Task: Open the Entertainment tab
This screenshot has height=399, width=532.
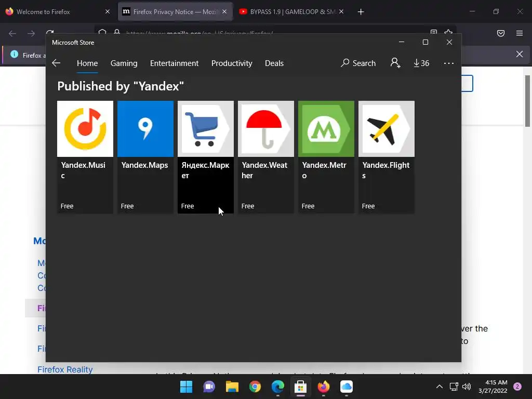Action: (174, 63)
